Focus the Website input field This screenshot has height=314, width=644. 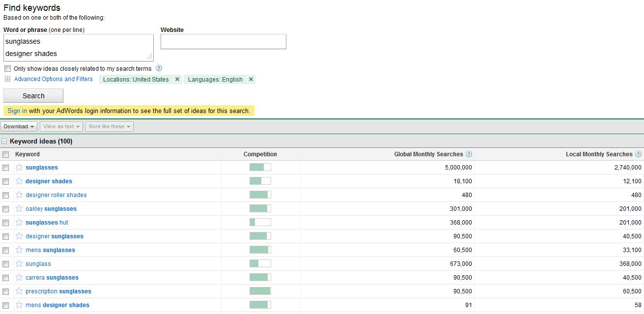pos(224,42)
